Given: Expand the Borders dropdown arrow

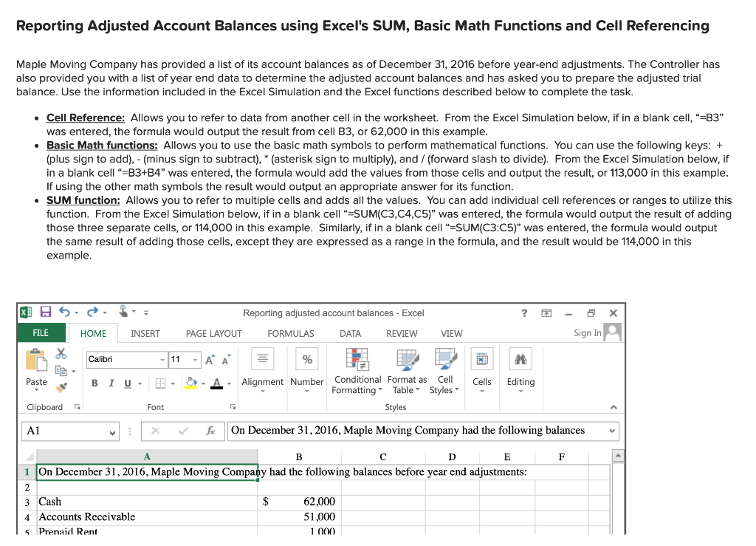Looking at the screenshot, I should [x=173, y=383].
